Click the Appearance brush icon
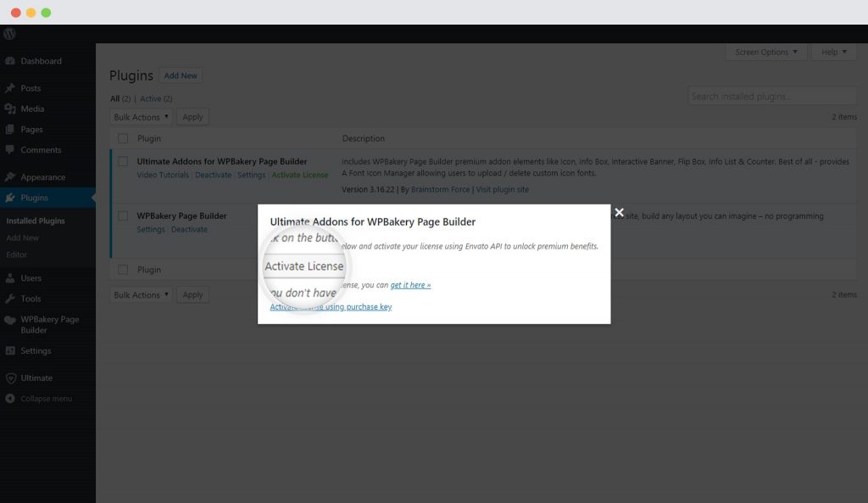The width and height of the screenshot is (868, 503). [10, 176]
